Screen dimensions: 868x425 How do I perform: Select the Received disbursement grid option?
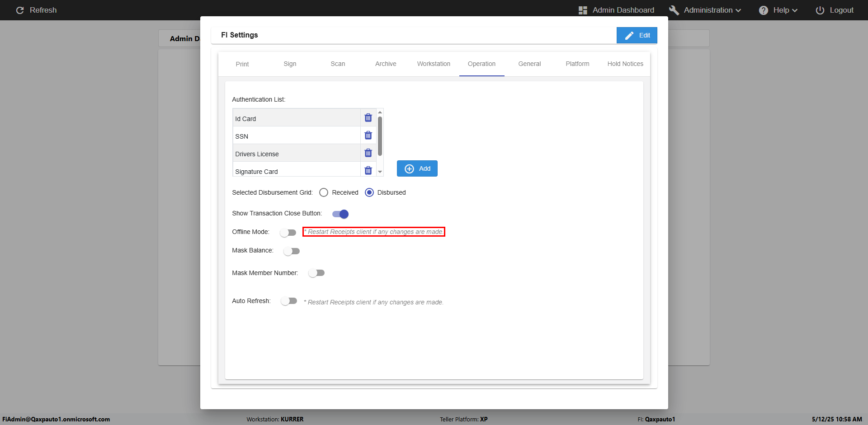pyautogui.click(x=324, y=192)
